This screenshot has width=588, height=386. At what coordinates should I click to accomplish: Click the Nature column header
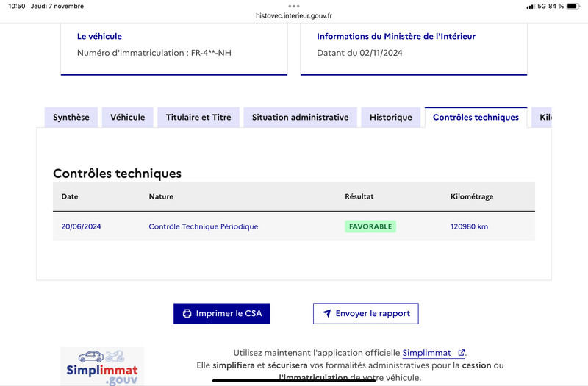point(161,196)
